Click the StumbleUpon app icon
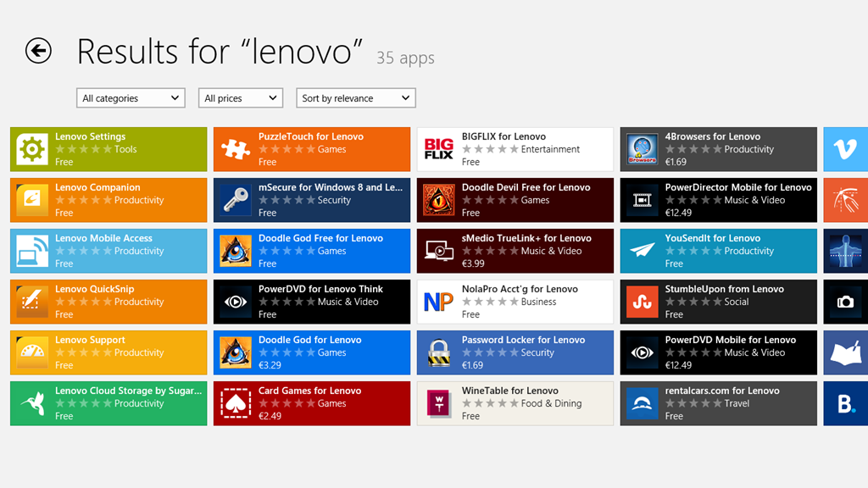 643,302
